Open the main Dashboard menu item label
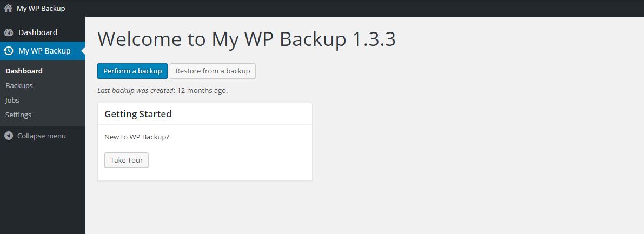This screenshot has width=644, height=234. pyautogui.click(x=38, y=32)
